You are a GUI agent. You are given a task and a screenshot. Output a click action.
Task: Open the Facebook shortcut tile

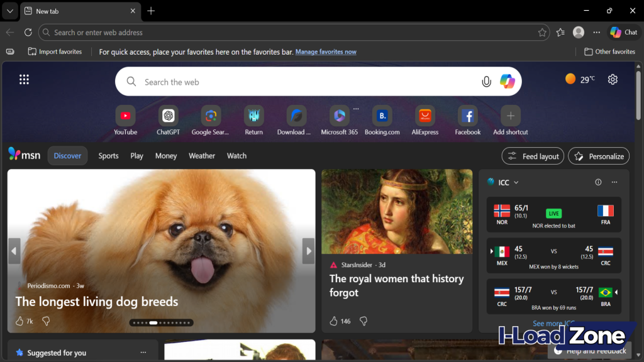467,116
